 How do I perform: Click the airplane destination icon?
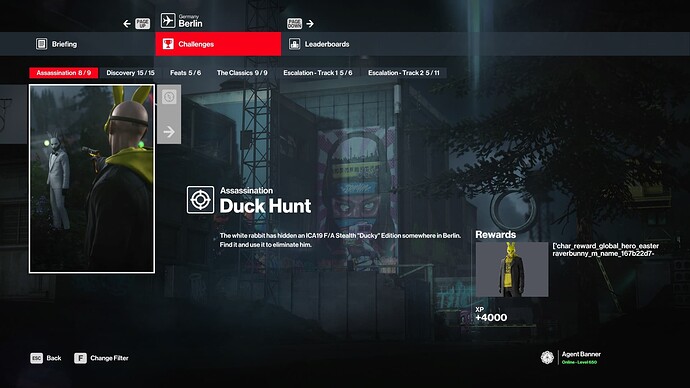(x=168, y=20)
